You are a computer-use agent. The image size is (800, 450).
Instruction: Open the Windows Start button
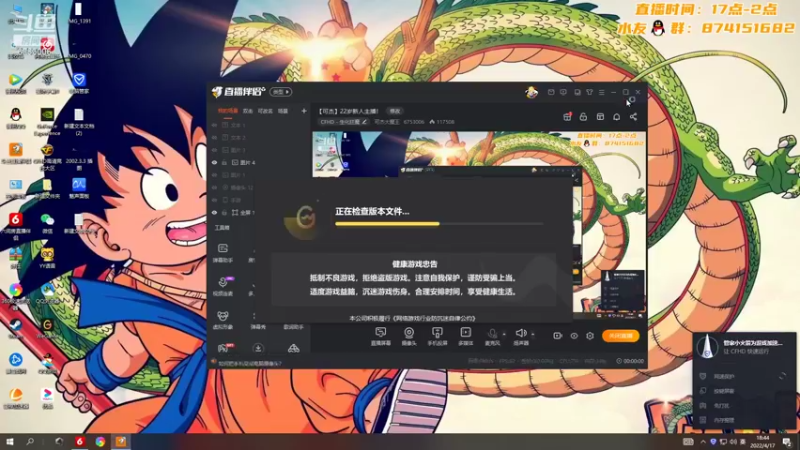[9, 441]
